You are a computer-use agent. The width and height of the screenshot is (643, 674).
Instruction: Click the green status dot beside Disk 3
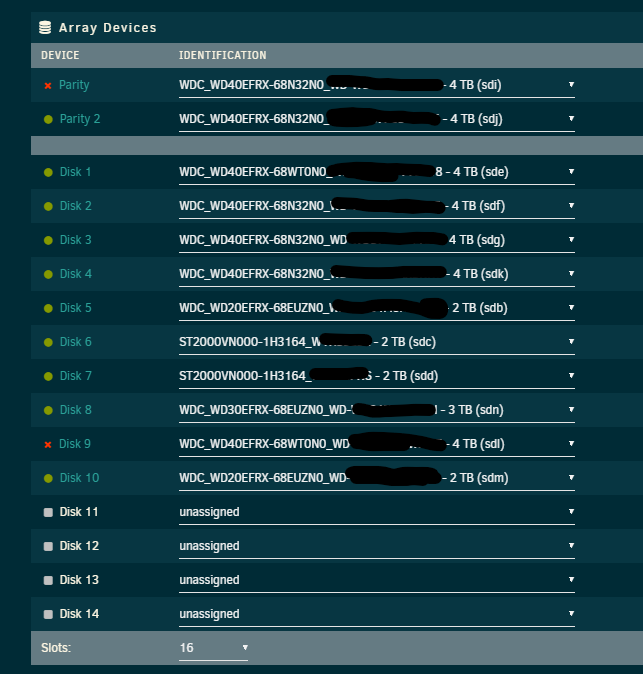[x=48, y=240]
